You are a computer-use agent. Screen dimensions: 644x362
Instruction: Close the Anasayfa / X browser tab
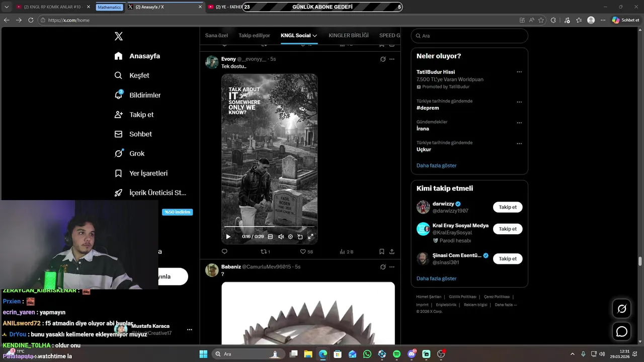pos(200,7)
